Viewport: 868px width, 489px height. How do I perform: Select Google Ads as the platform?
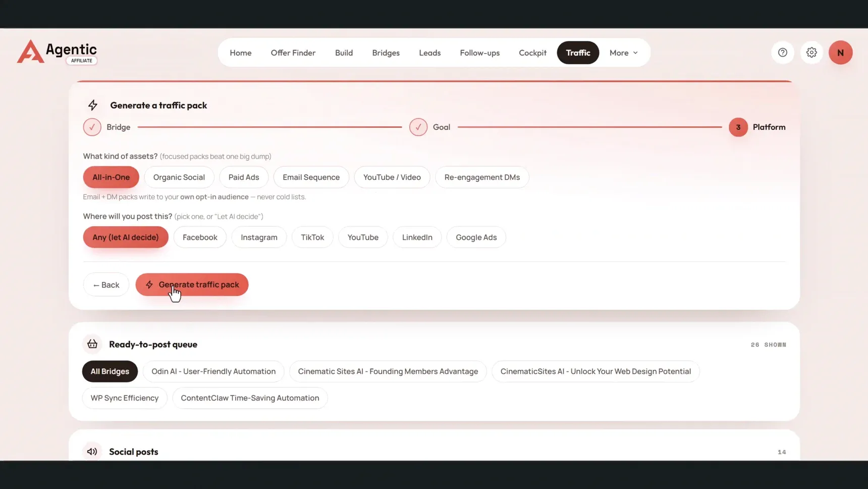[476, 237]
